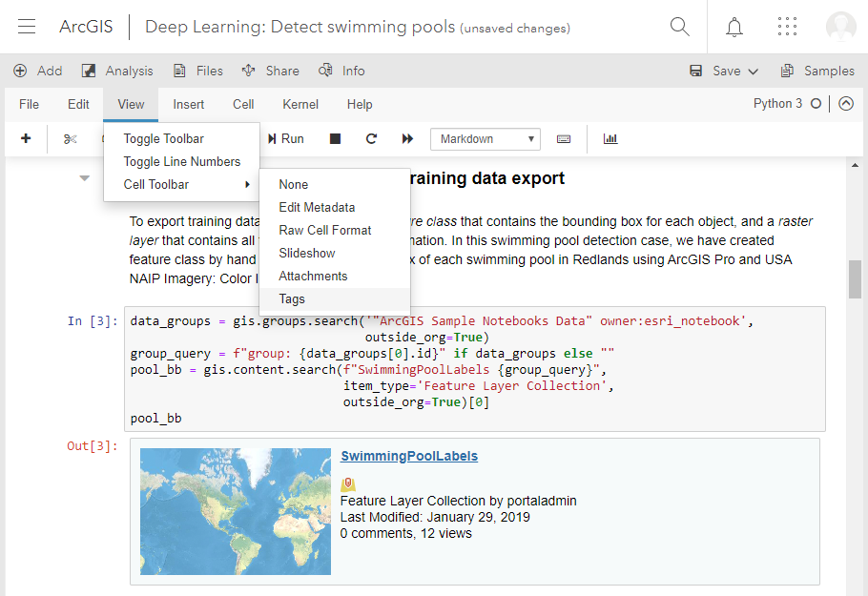The width and height of the screenshot is (868, 596).
Task: Click the bar chart toolbar icon
Action: click(610, 139)
